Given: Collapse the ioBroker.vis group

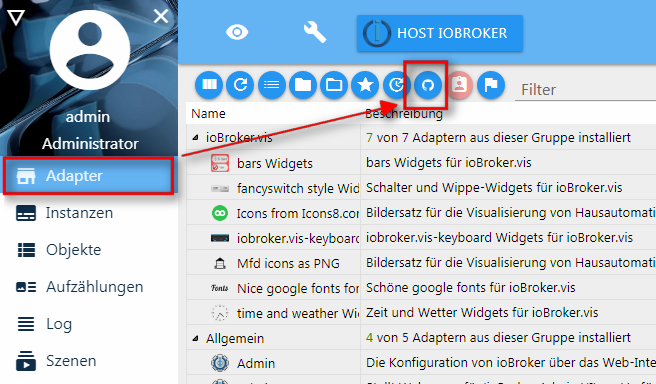Looking at the screenshot, I should (x=195, y=137).
